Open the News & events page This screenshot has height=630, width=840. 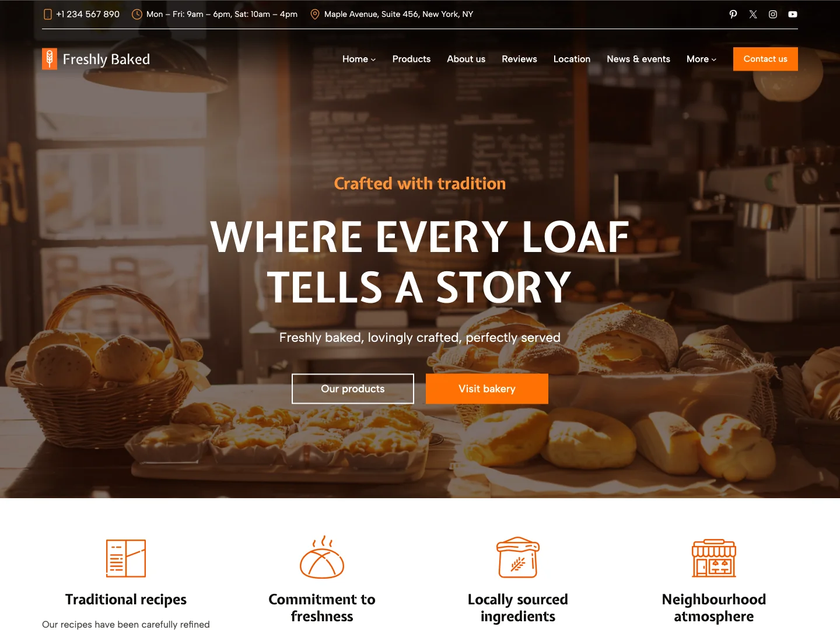638,59
